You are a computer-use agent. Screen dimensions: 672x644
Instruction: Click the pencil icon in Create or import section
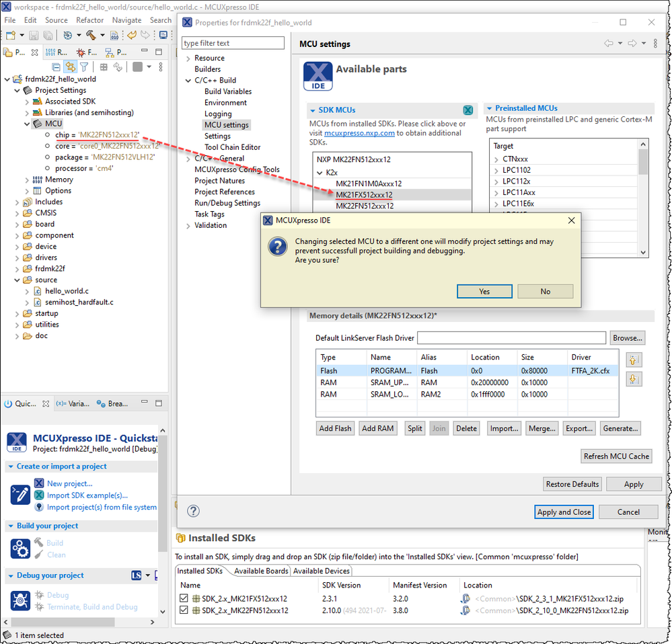click(x=20, y=495)
